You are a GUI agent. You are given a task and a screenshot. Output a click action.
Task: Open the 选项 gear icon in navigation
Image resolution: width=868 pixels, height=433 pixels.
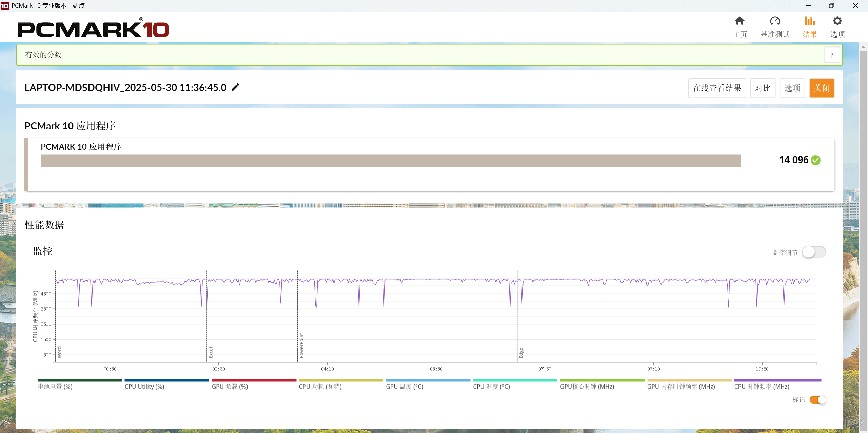coord(837,27)
